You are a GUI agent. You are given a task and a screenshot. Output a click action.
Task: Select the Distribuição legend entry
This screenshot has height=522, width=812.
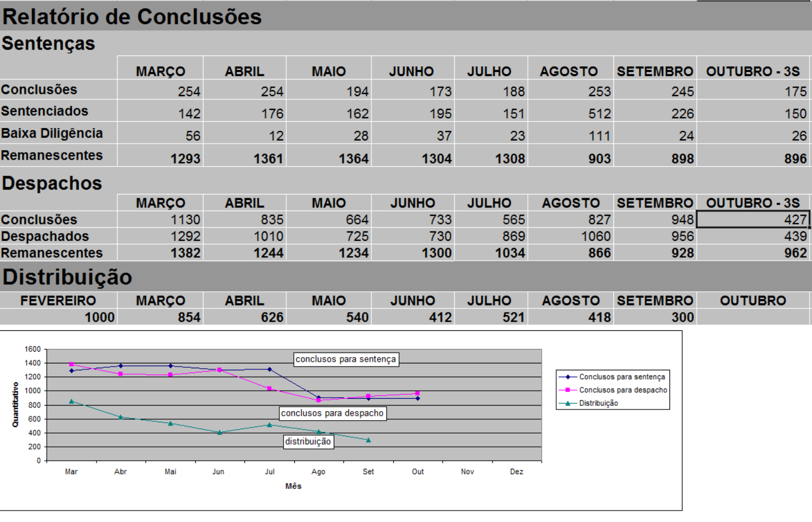click(x=598, y=403)
